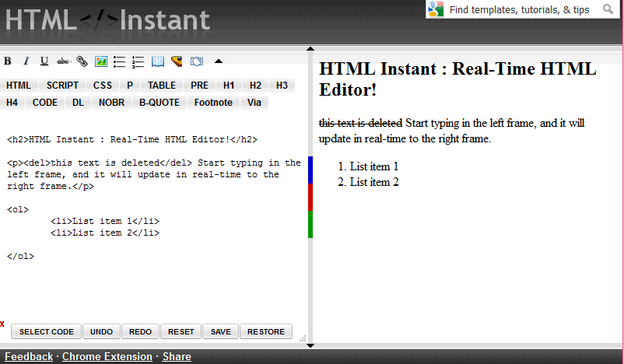Insert P paragraph tag
Image resolution: width=624 pixels, height=364 pixels.
(x=130, y=86)
